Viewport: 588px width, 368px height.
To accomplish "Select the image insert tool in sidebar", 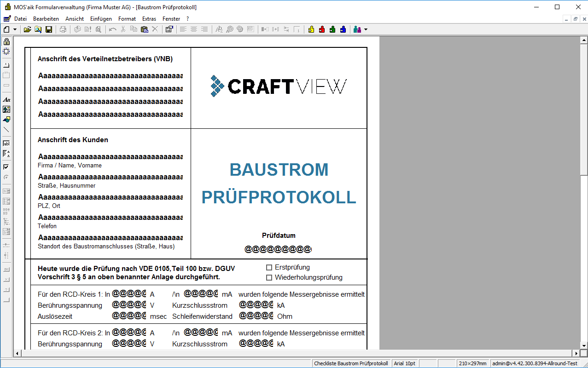I will [x=6, y=109].
